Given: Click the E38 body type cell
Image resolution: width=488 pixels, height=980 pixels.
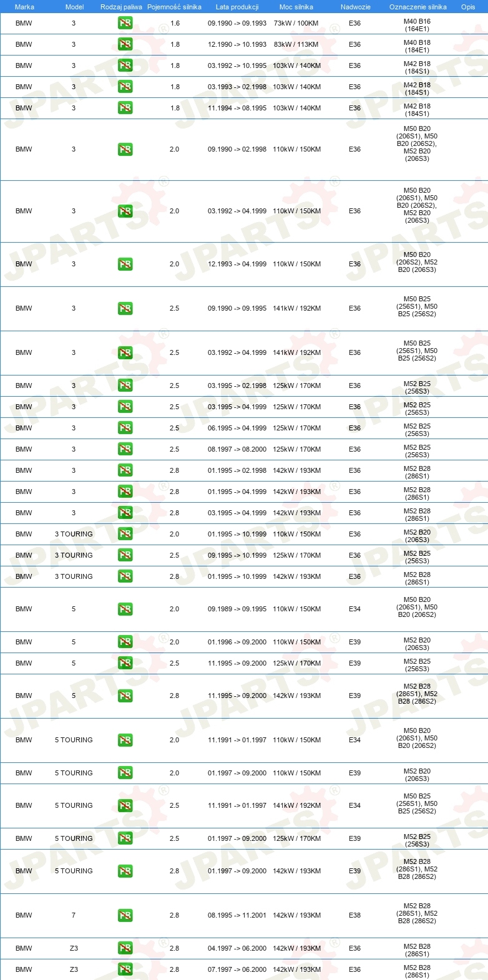Looking at the screenshot, I should (x=354, y=915).
